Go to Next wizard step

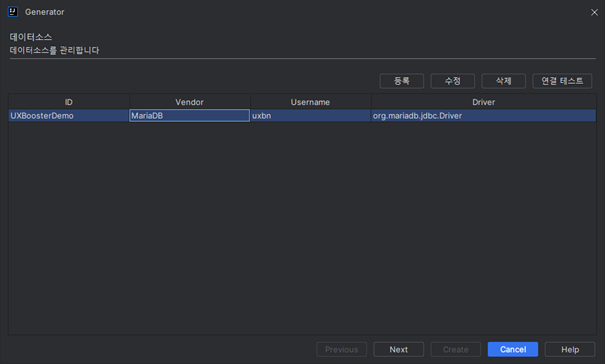[x=399, y=349]
